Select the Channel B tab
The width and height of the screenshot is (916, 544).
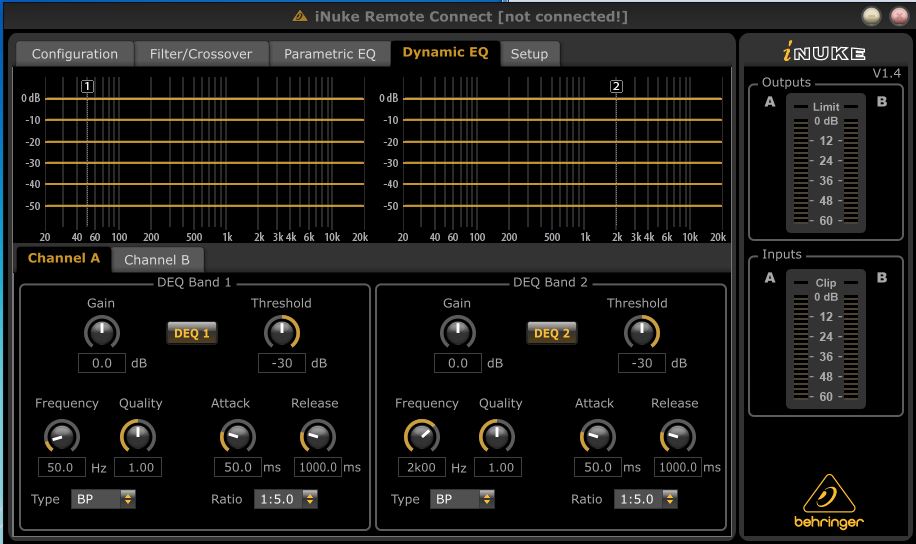tap(156, 260)
